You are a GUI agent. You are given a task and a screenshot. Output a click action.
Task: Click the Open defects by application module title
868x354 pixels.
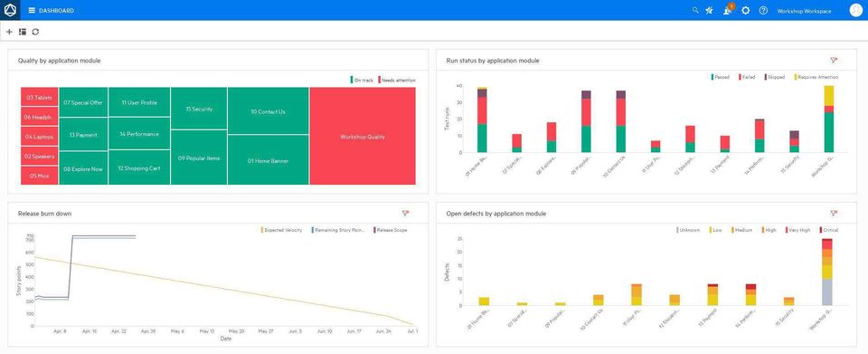496,214
